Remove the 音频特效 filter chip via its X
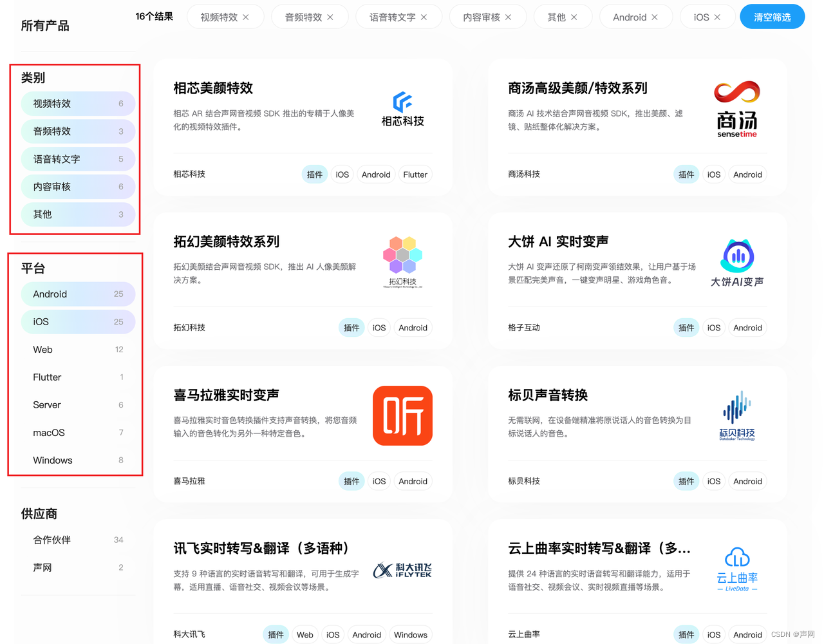 click(330, 17)
